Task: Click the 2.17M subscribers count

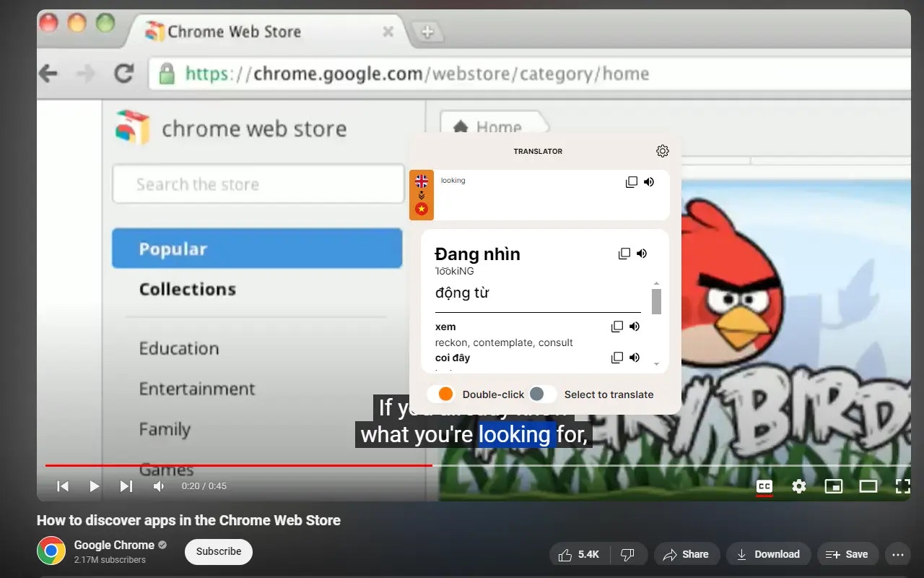Action: coord(110,560)
